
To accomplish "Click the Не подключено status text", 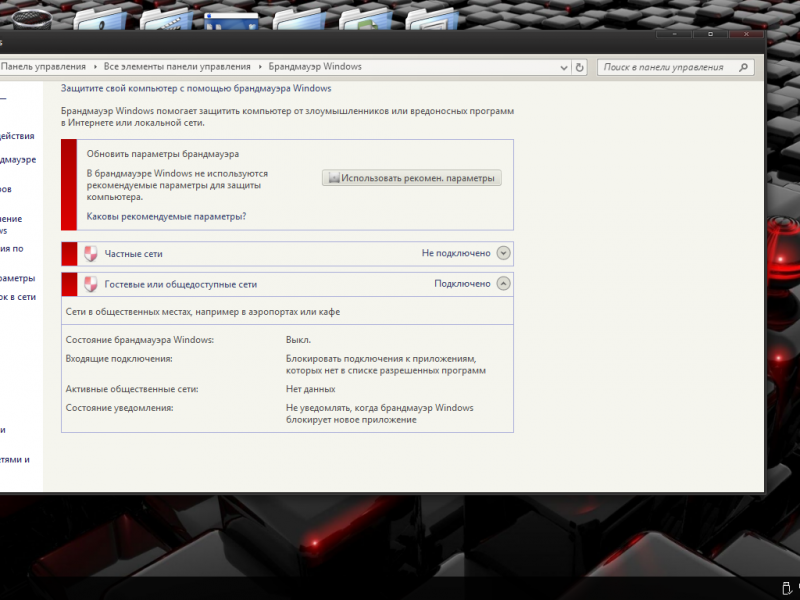I will click(456, 253).
